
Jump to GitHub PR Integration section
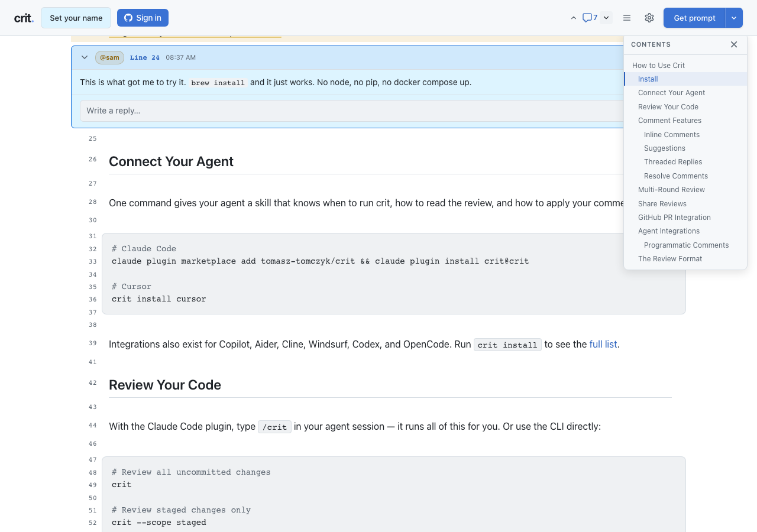[674, 218]
